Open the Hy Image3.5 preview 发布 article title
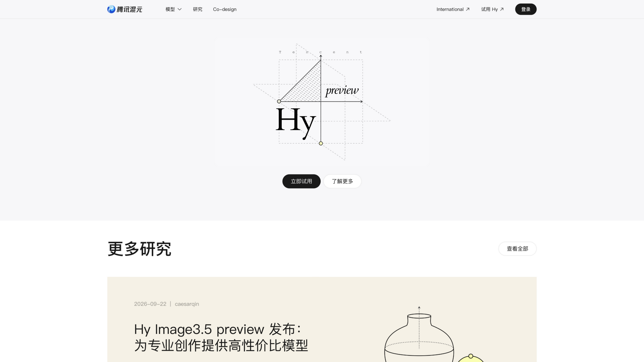This screenshot has width=644, height=362. [x=221, y=337]
